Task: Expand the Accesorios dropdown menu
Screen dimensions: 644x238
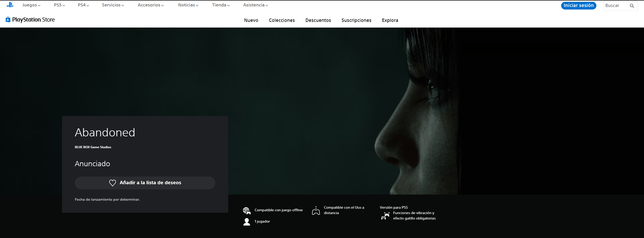Action: click(x=151, y=5)
